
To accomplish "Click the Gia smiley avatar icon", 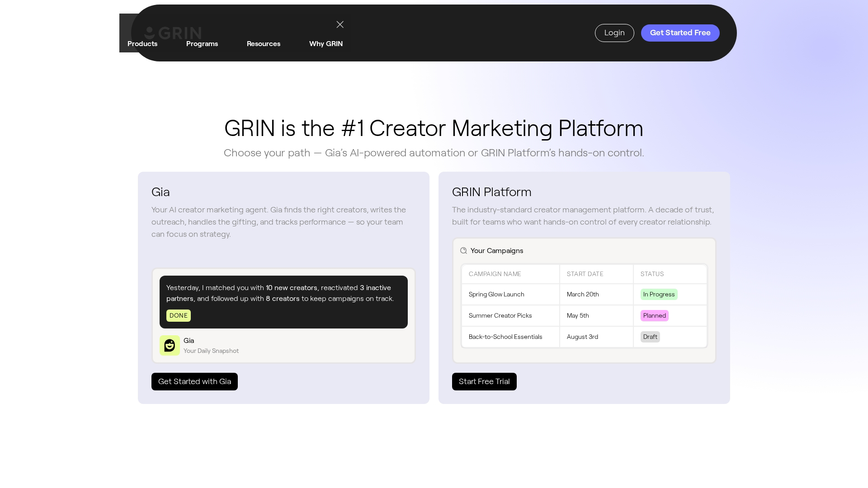I will [170, 346].
